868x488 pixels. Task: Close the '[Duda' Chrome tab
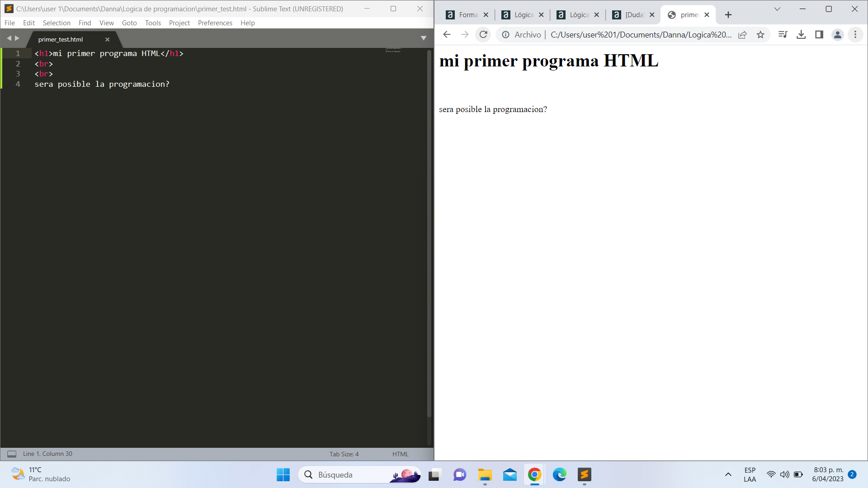(652, 15)
